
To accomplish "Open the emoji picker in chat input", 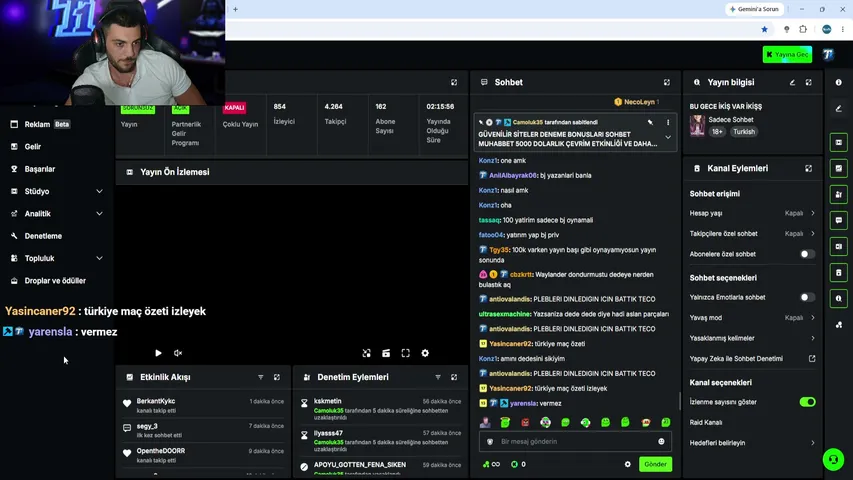I will pos(661,441).
